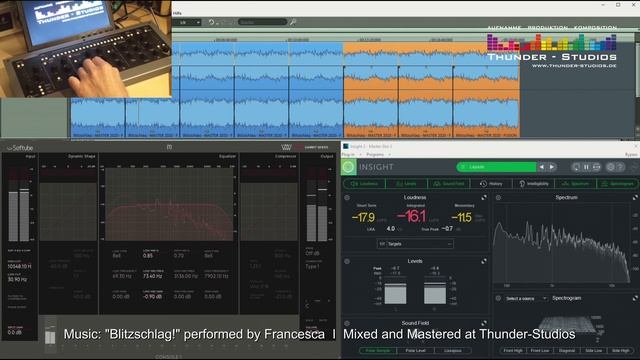
Task: Click the momentary loudness value -11.5
Action: click(x=462, y=218)
